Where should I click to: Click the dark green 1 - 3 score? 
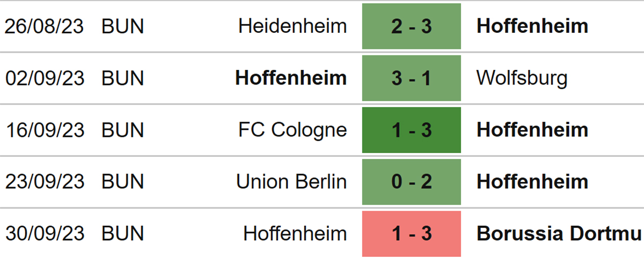(x=412, y=130)
